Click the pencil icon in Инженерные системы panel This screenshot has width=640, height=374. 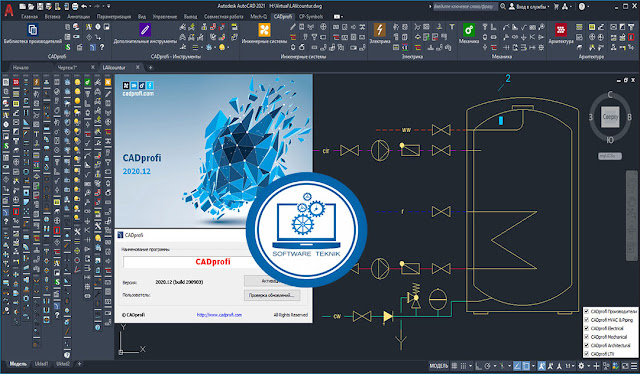pos(293,27)
